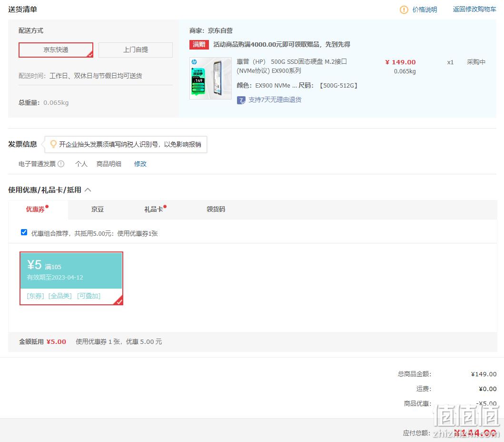Click the 总重量 0.065kg text
This screenshot has width=504, height=442.
point(44,102)
